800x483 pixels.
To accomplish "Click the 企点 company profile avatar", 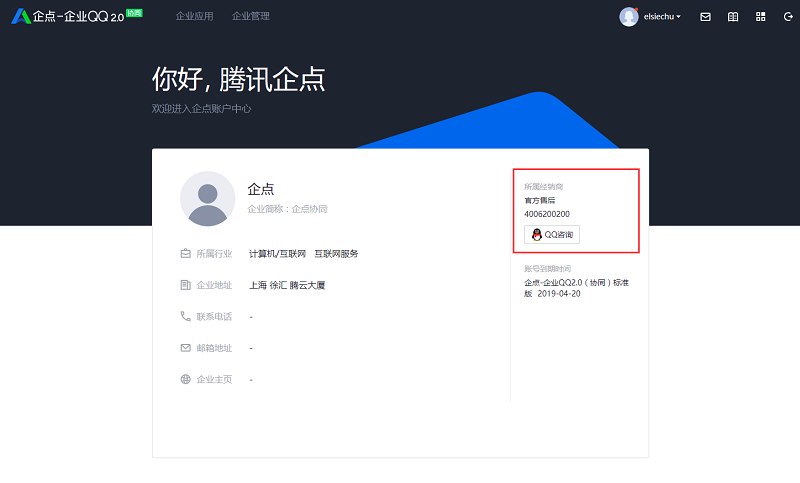I will [207, 198].
